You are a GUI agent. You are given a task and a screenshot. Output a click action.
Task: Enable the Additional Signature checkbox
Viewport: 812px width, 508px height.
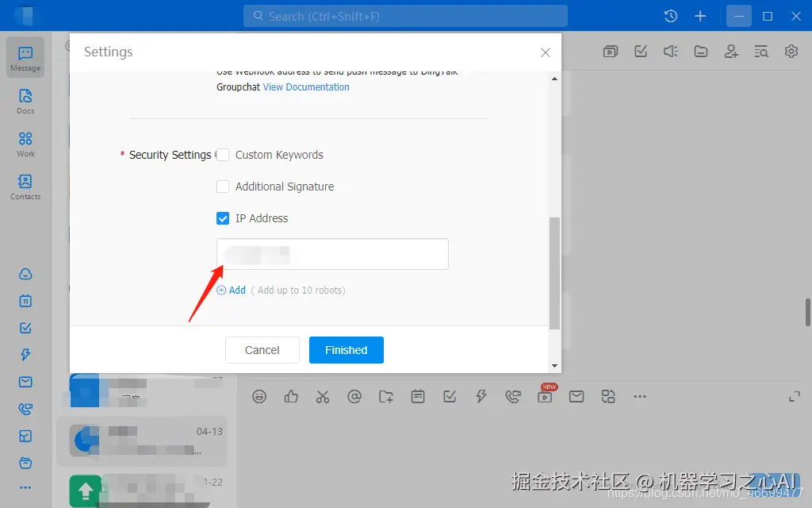click(223, 187)
